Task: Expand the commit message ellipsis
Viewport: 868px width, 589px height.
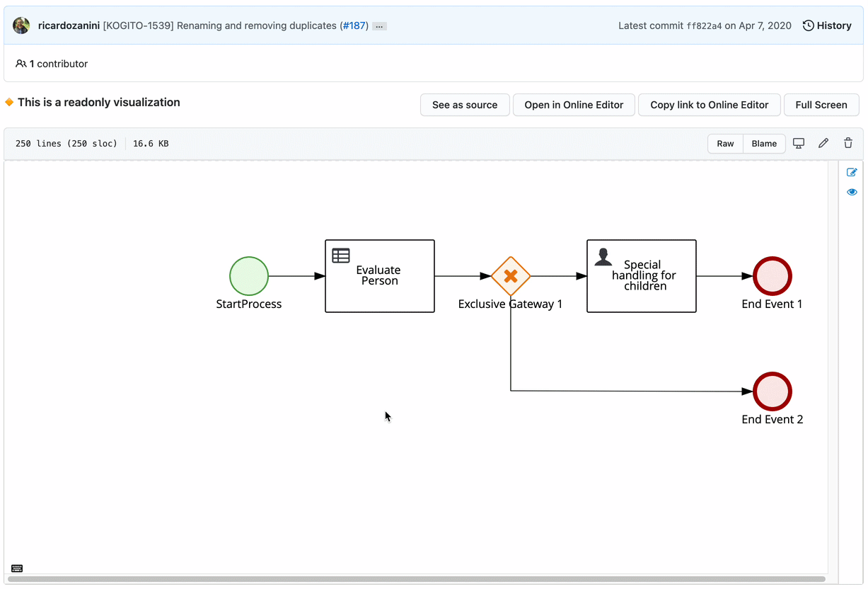Action: point(379,26)
